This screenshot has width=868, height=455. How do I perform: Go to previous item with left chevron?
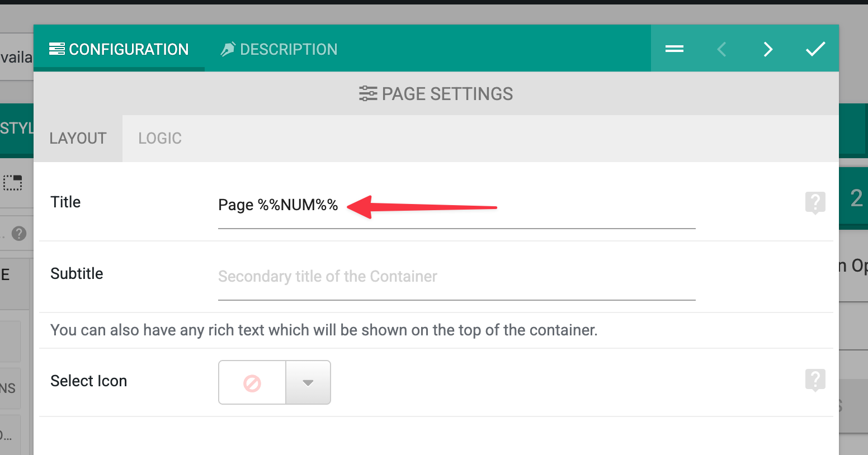pos(721,49)
